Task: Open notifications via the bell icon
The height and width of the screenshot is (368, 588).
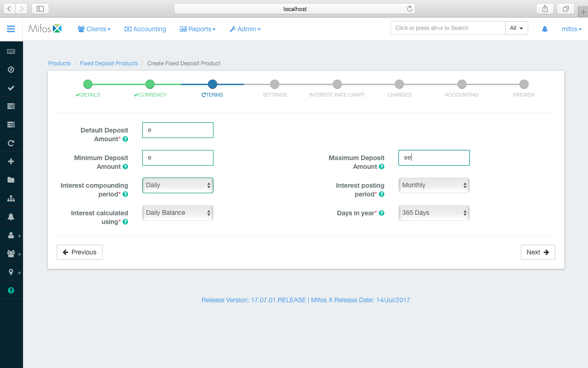Action: [x=11, y=216]
